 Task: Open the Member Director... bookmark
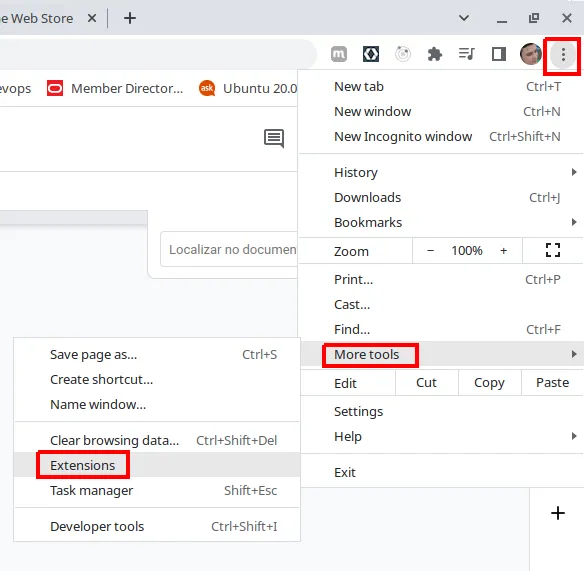click(x=115, y=88)
